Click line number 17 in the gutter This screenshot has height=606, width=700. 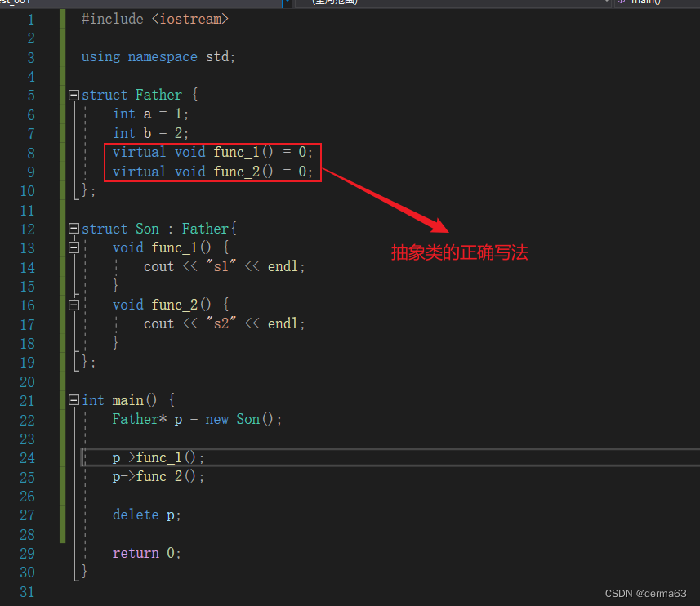pos(27,324)
